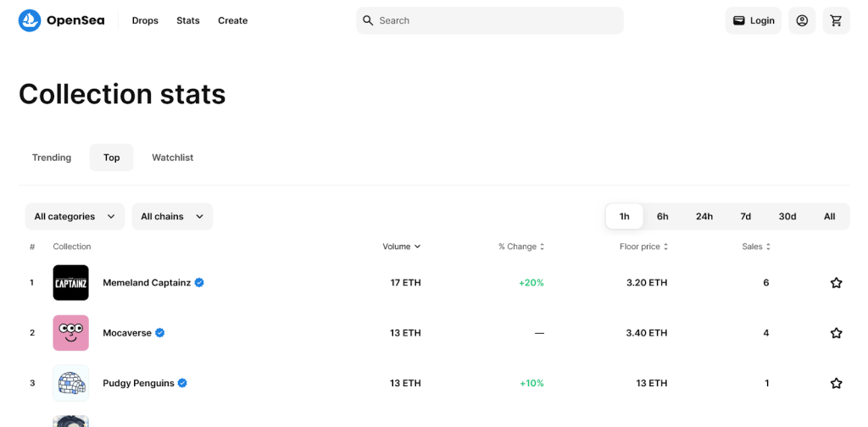Expand the All categories dropdown
The height and width of the screenshot is (427, 868).
(x=75, y=216)
